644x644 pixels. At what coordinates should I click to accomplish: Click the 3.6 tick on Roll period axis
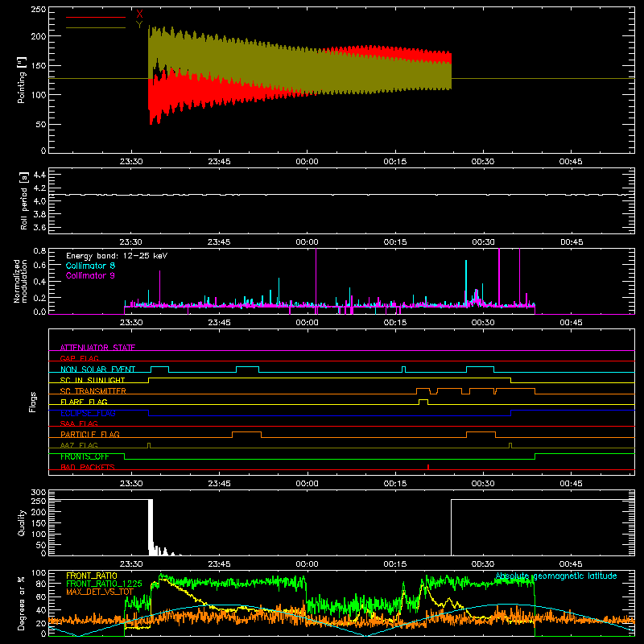(39, 227)
